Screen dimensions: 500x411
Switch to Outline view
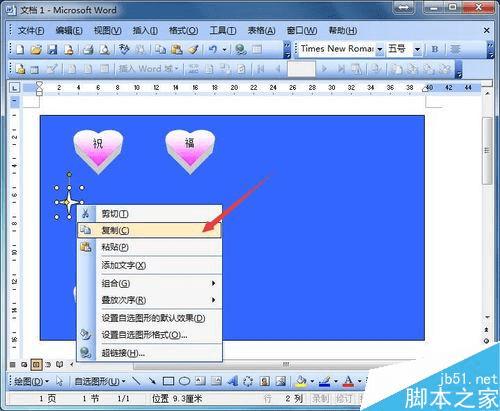point(48,364)
